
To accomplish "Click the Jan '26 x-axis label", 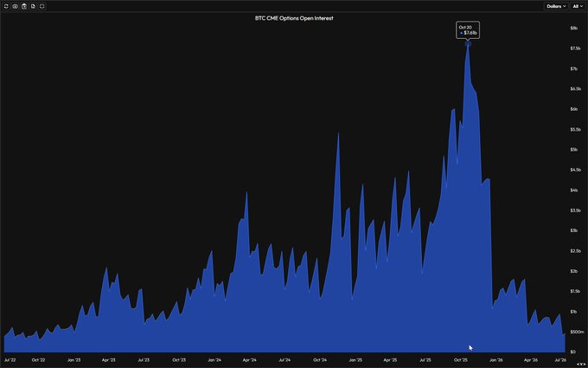I will [x=496, y=360].
